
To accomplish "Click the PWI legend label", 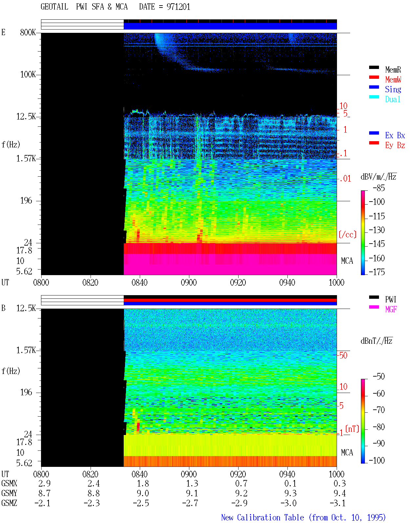I will (391, 299).
